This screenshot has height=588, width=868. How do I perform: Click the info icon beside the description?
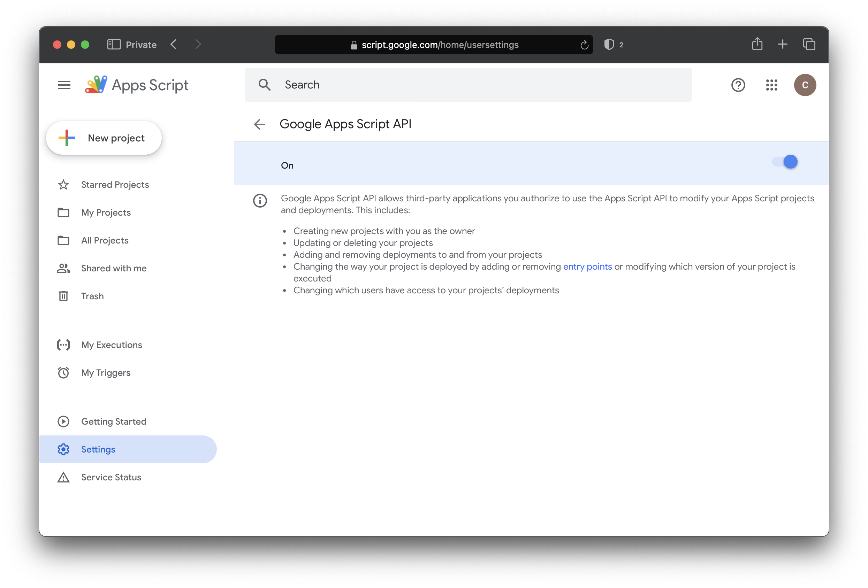(x=260, y=201)
